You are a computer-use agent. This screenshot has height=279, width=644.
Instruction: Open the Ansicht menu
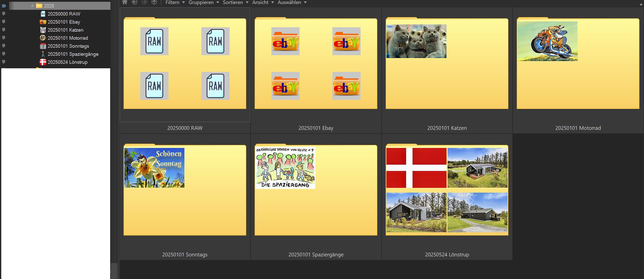click(263, 3)
